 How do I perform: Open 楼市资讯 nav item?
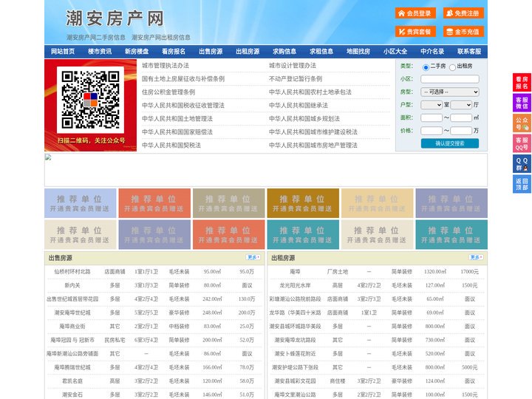(x=100, y=52)
